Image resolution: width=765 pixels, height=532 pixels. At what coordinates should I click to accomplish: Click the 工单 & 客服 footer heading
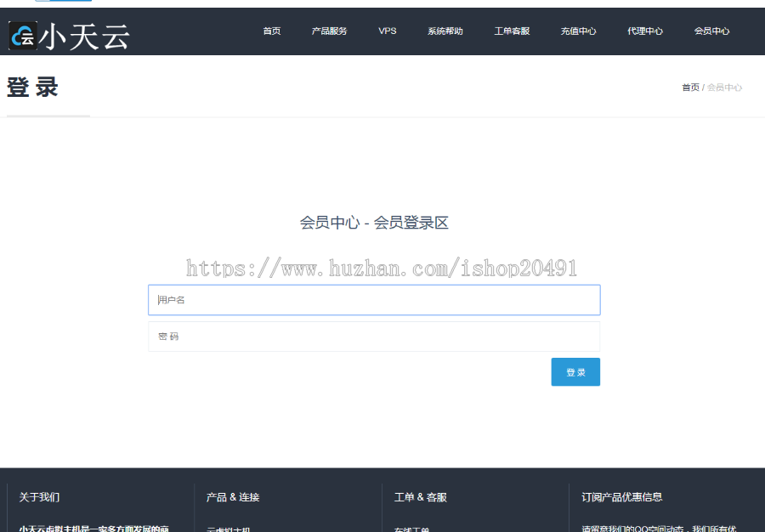[x=421, y=497]
